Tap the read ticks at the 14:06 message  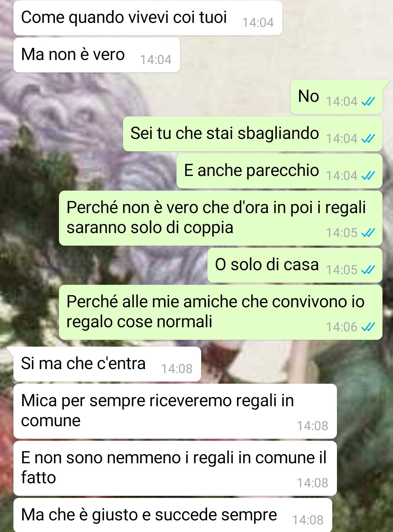pos(368,327)
